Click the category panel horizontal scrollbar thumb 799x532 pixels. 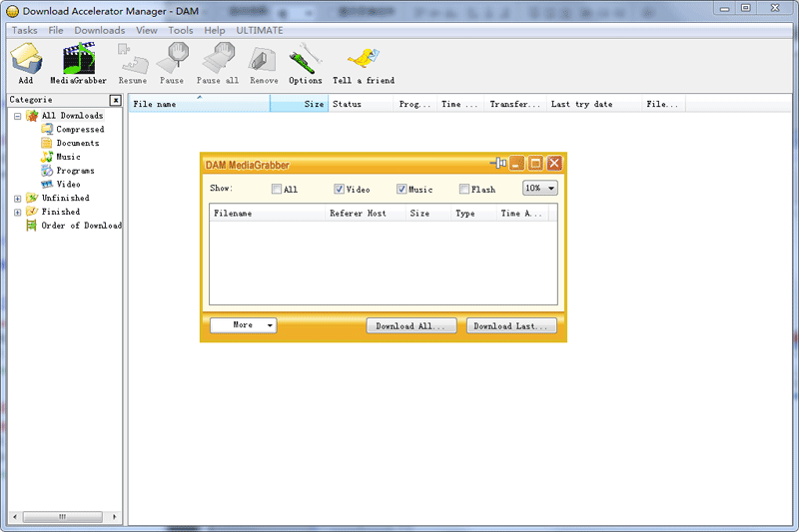(x=63, y=517)
